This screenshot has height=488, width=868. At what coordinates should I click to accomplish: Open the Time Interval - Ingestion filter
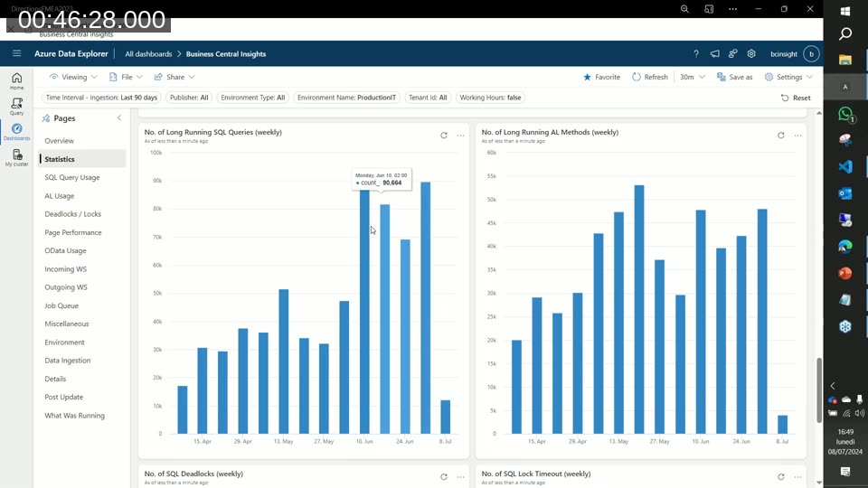tap(101, 98)
